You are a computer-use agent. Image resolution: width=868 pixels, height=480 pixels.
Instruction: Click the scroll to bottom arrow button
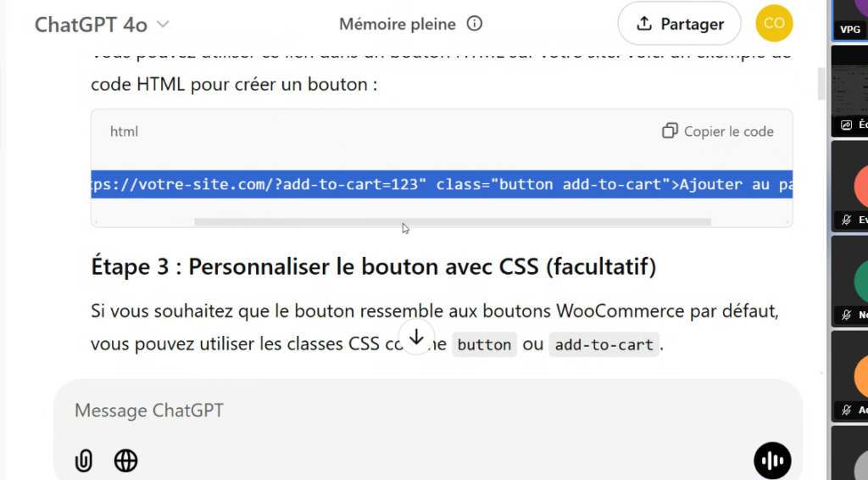[x=416, y=337]
